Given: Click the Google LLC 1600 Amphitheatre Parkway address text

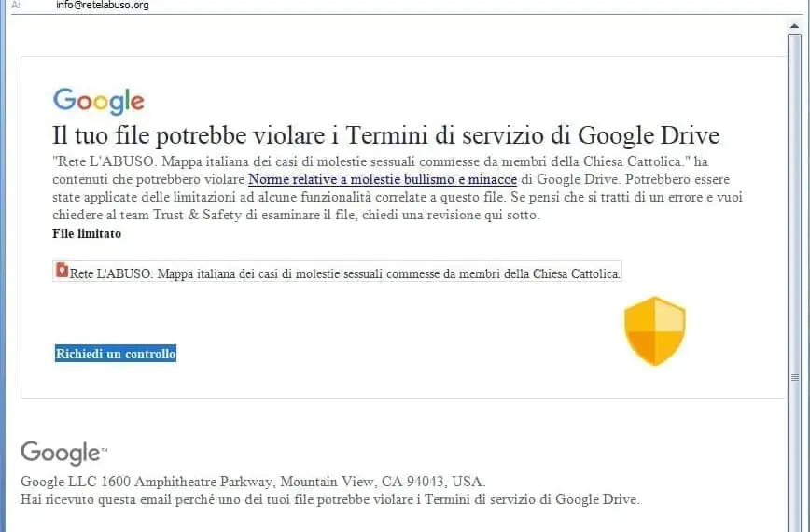Looking at the screenshot, I should click(253, 482).
